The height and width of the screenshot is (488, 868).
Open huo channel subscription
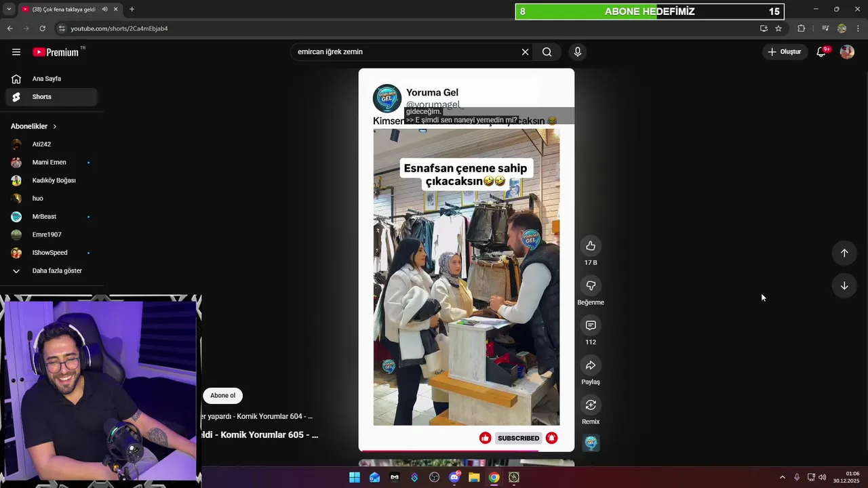point(52,199)
